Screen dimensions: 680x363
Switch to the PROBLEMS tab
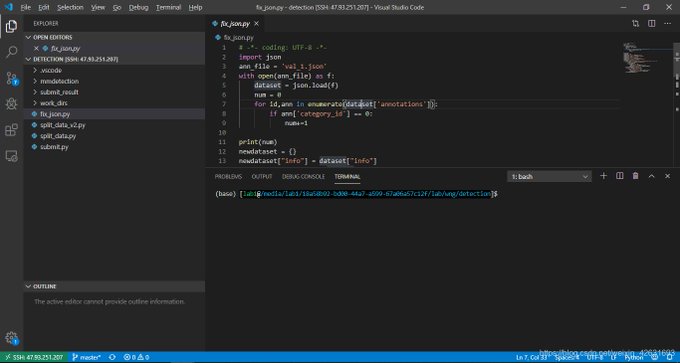(228, 177)
